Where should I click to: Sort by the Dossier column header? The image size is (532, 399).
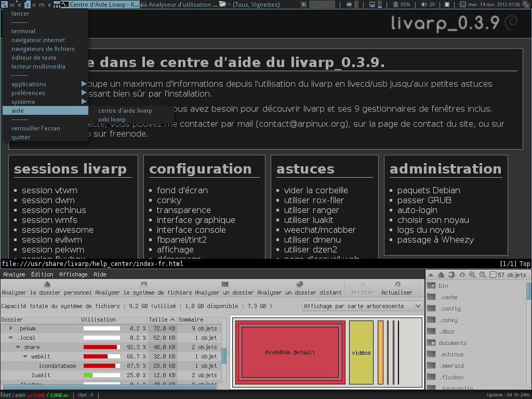(40, 320)
